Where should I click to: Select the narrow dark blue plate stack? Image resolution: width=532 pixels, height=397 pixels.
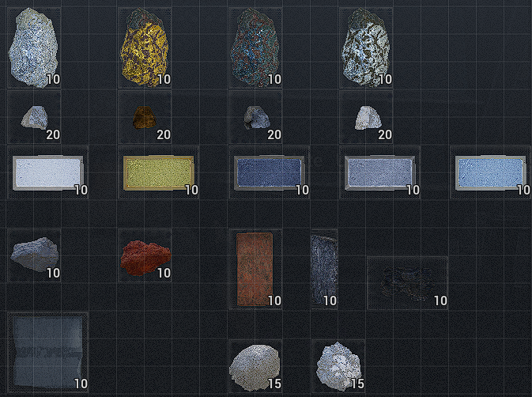[324, 270]
